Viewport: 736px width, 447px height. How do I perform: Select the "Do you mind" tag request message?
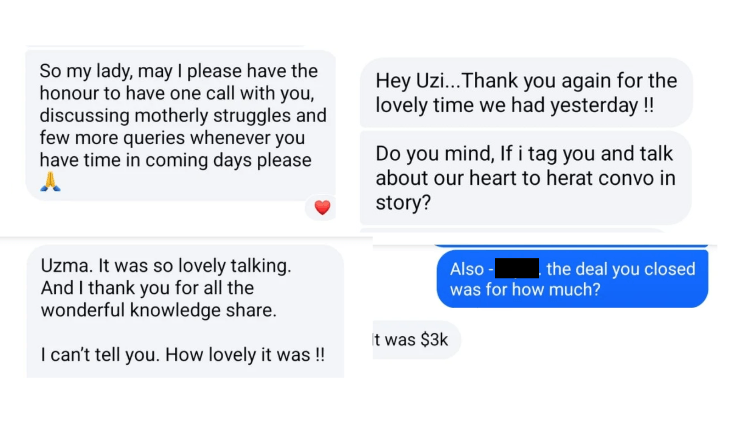(x=525, y=177)
